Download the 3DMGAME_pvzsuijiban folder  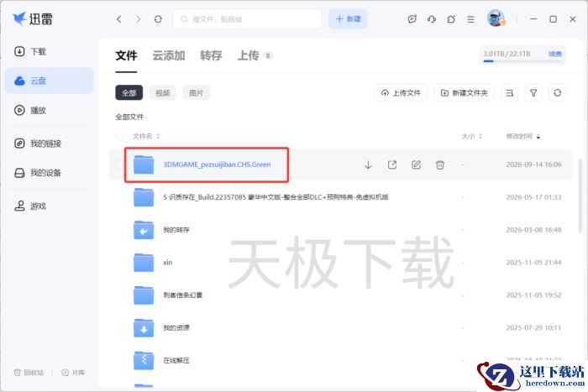368,165
